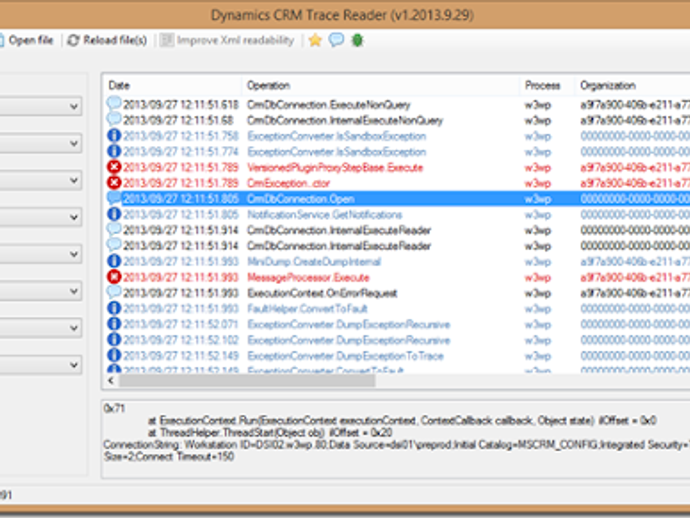Screen dimensions: 690x518
Task: Click verbose bubble icon of ExecuteNonQuery 12:11:51.618 row
Action: [x=114, y=104]
